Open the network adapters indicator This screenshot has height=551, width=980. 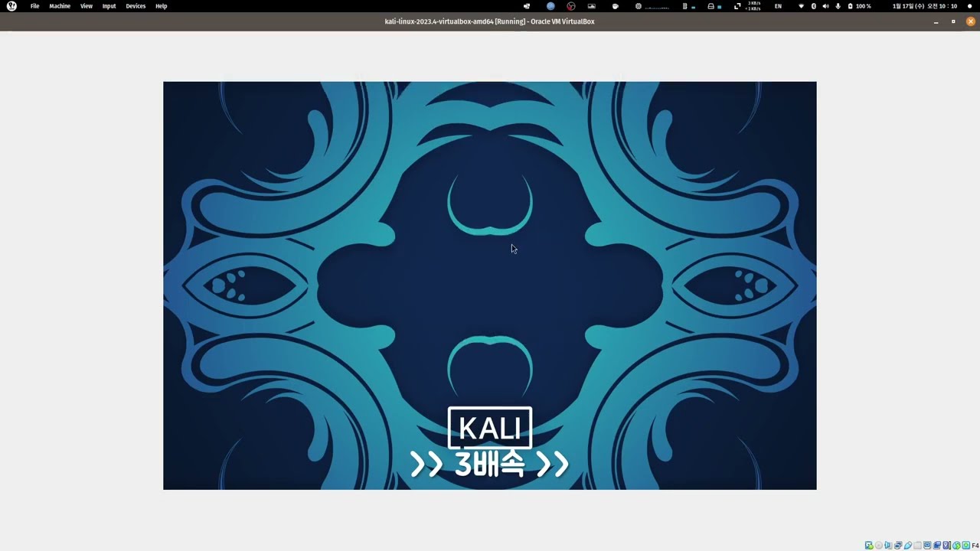click(898, 546)
